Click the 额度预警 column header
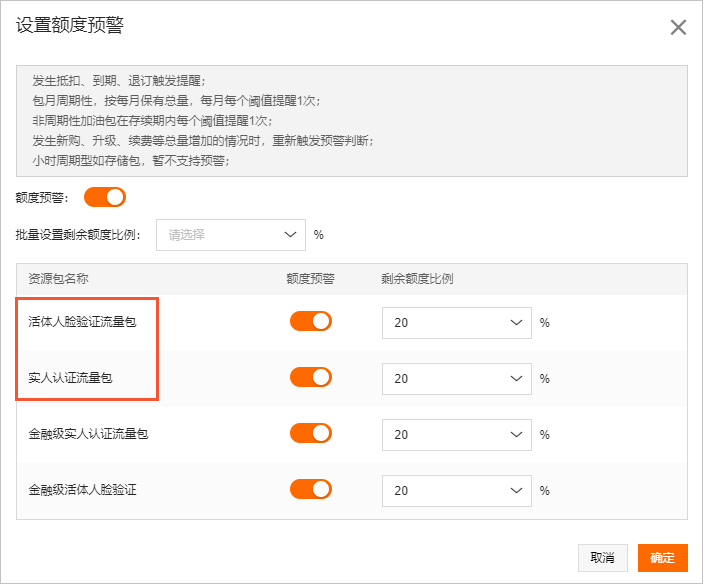 tap(310, 279)
